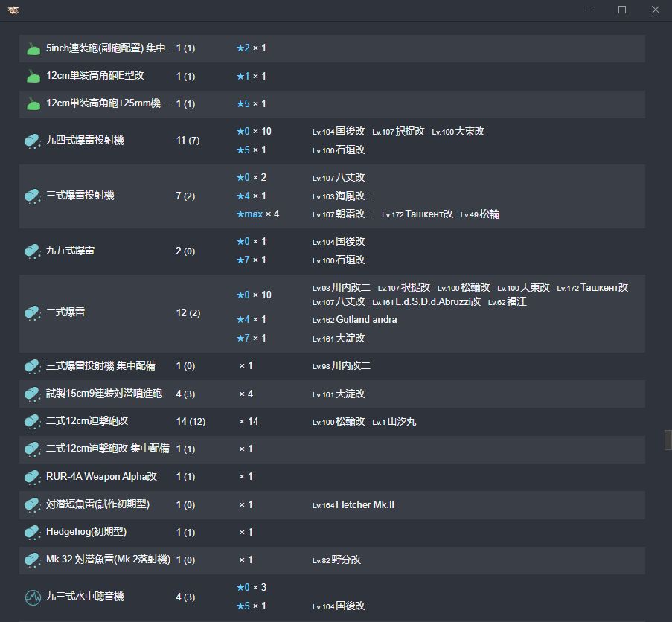Screen dimensions: 672x622
Task: Click the vertical scrollbar thumb on the right edge
Action: tap(668, 440)
